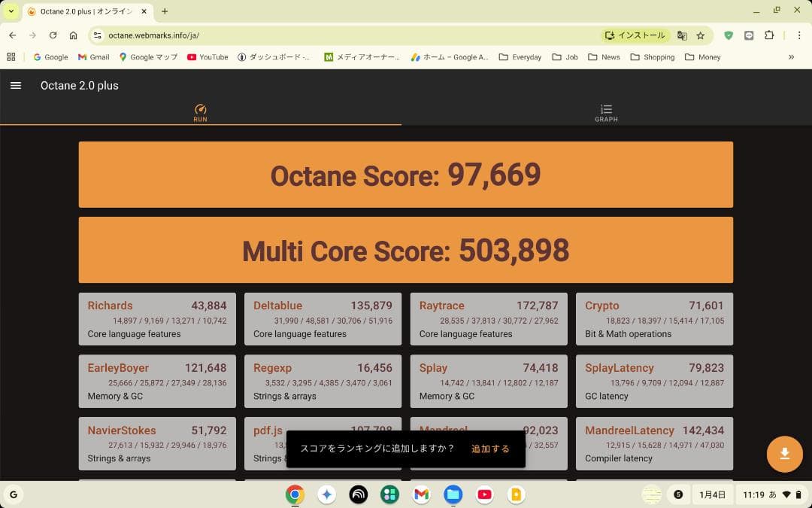Open the Google Translate icon in address bar
This screenshot has width=812, height=508.
pyautogui.click(x=681, y=35)
